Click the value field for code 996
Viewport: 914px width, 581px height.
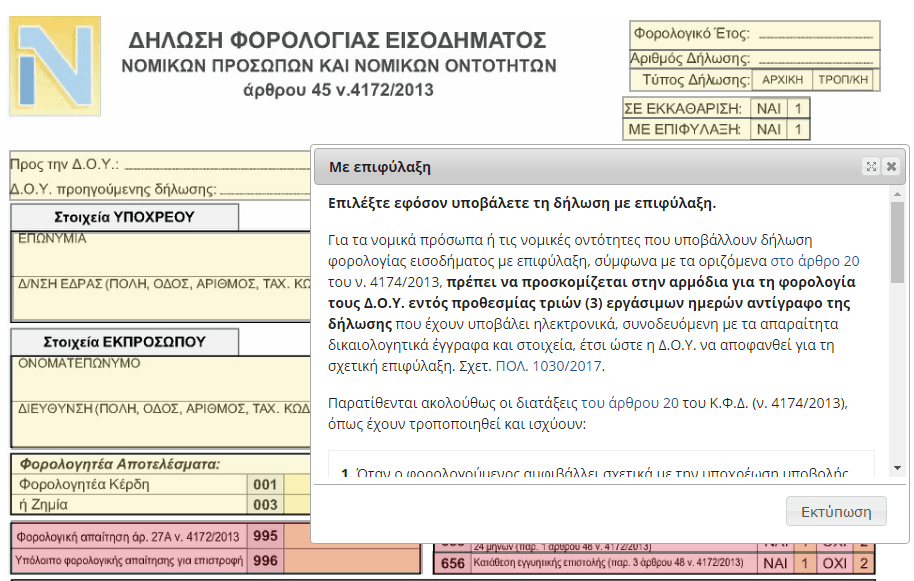[352, 561]
